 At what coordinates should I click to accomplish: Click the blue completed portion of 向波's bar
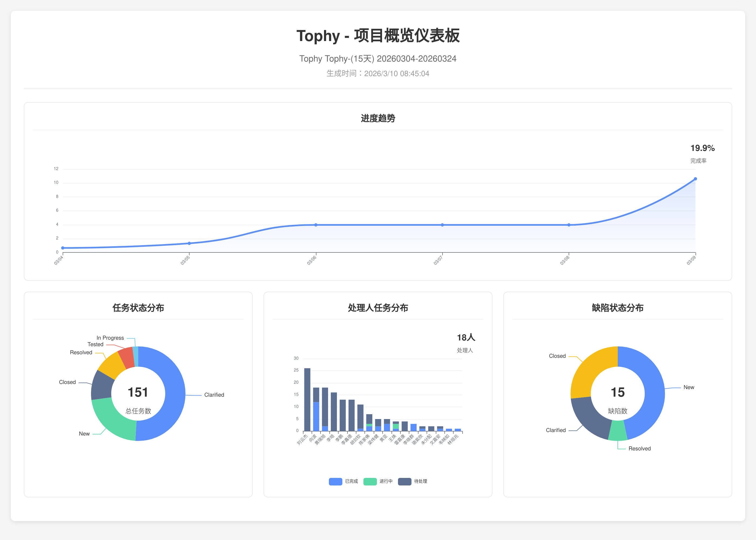click(316, 416)
